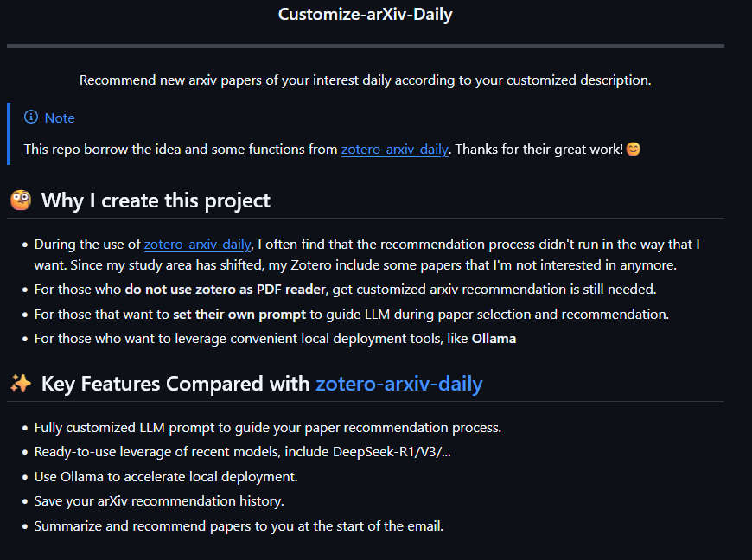752x560 pixels.
Task: Click the Fully customized LLM prompt bullet
Action: click(x=268, y=428)
